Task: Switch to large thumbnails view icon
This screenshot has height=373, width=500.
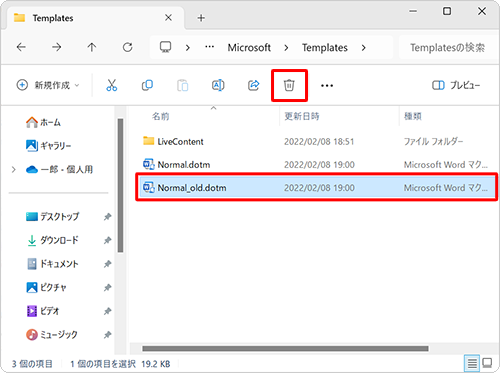Action: [487, 363]
